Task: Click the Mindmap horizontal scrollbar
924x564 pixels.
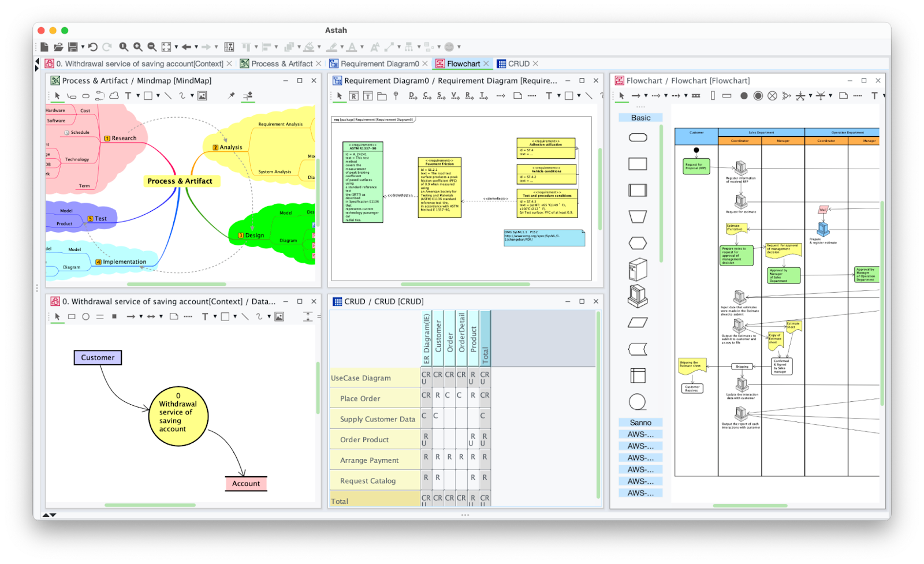Action: [x=177, y=284]
